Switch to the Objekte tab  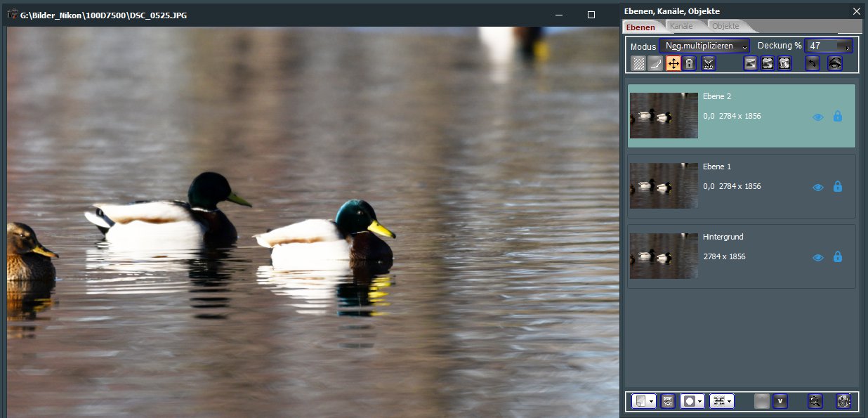click(725, 27)
